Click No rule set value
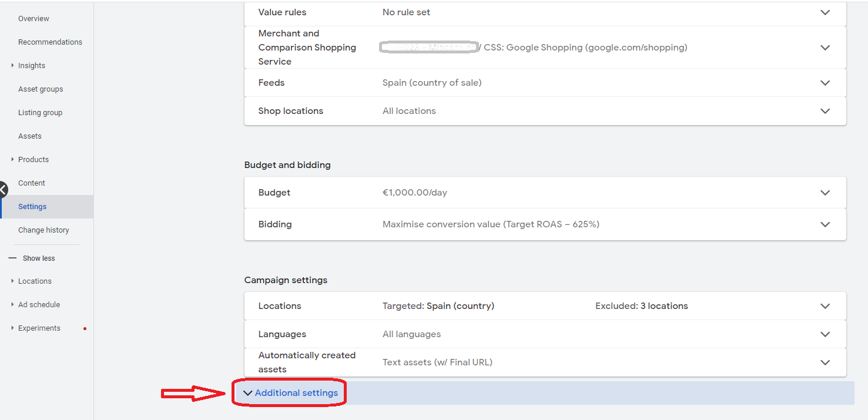Screen dimensions: 868x420 click(x=406, y=12)
